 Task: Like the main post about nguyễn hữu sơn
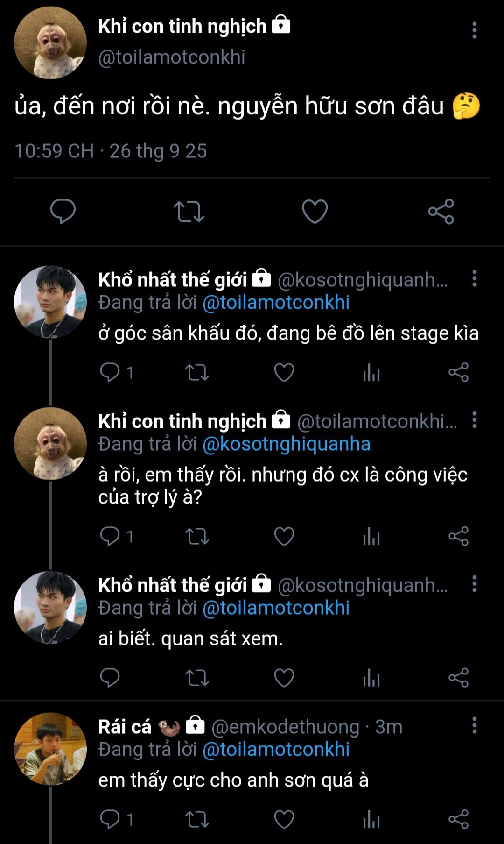coord(315,212)
